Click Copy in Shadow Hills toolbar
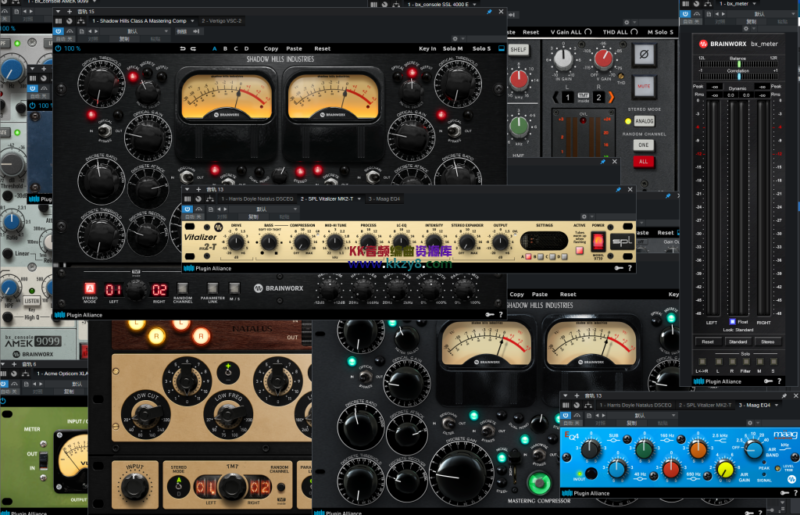The width and height of the screenshot is (800, 515). [x=271, y=48]
